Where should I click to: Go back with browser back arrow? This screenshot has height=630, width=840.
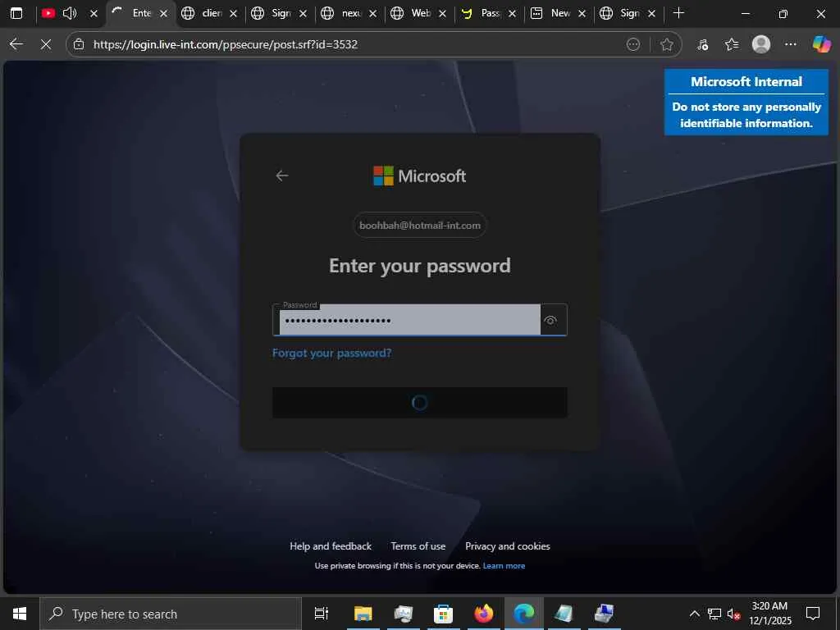[16, 44]
